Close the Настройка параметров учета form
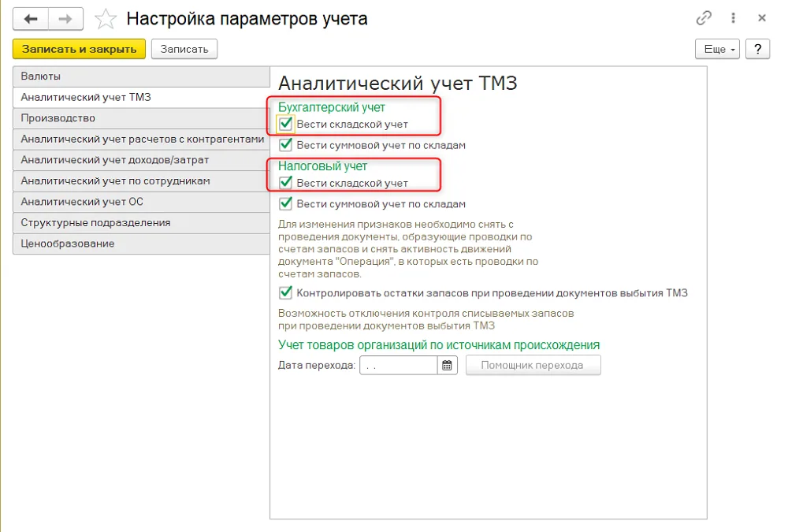This screenshot has height=532, width=788. point(762,18)
